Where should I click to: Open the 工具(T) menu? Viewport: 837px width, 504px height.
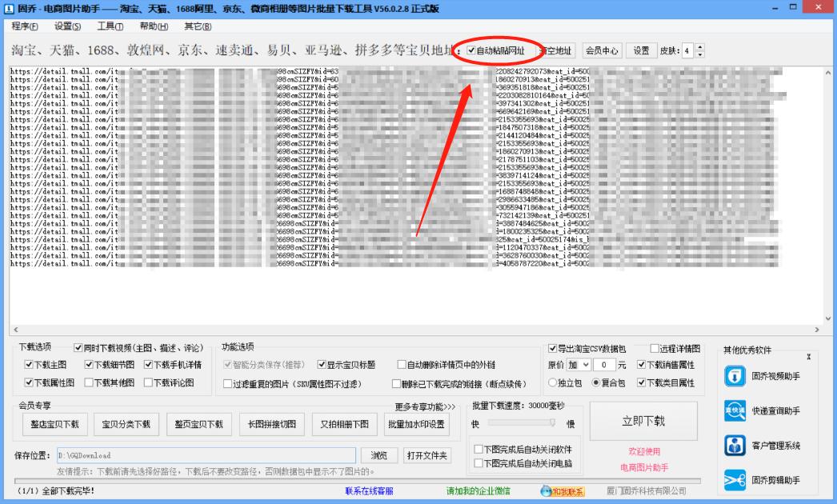111,26
